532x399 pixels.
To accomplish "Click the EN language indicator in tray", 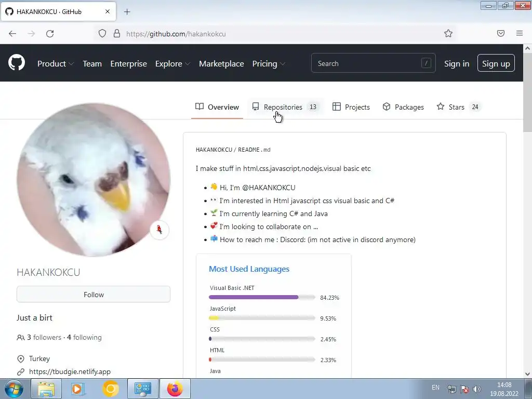I will 436,388.
